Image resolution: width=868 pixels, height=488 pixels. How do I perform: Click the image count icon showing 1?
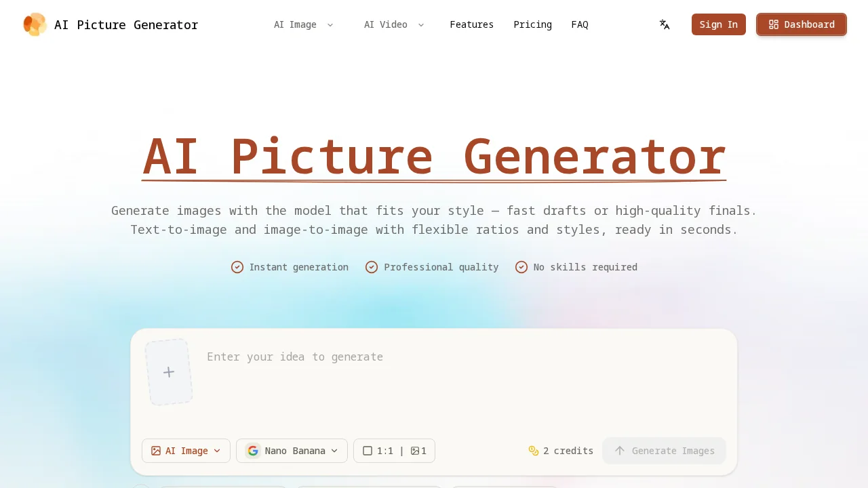[x=416, y=451]
